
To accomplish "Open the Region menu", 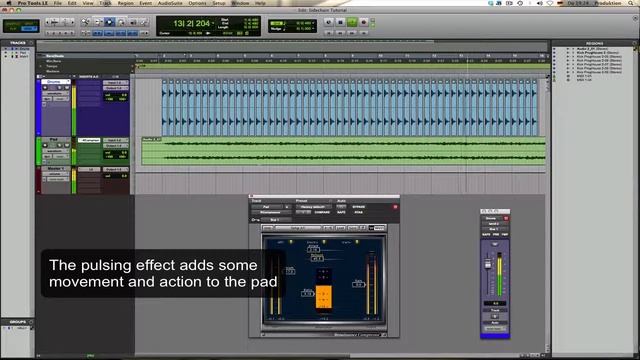I will [x=125, y=3].
